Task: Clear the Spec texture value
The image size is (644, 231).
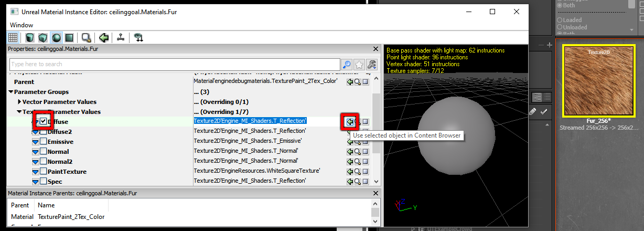Action: pos(366,181)
